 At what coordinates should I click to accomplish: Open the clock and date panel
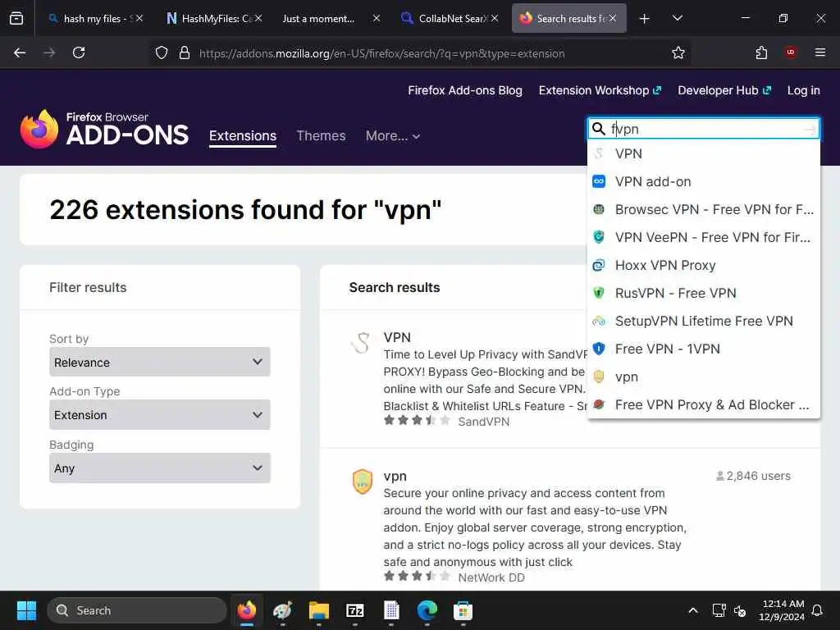click(x=782, y=610)
